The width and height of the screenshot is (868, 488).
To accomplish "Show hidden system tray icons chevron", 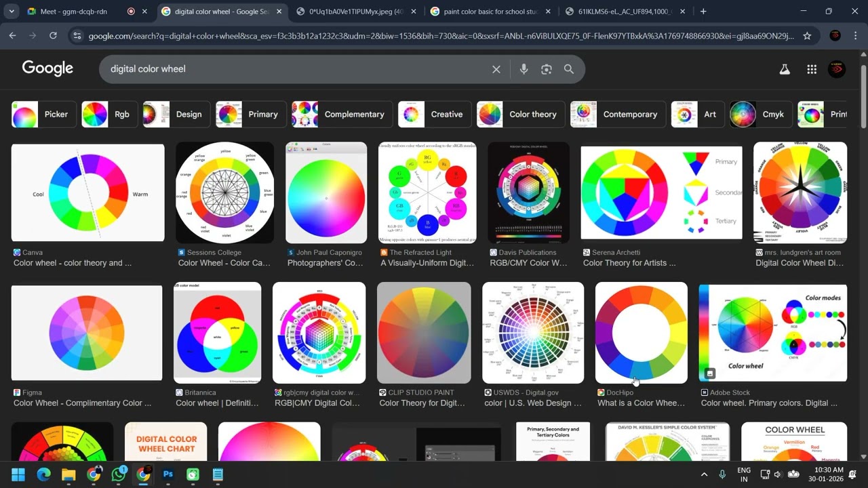I will 704,474.
